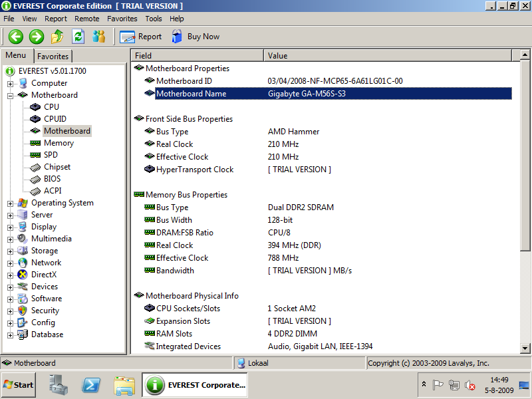Select the CPUID chip icon in tree
Viewport: 532px width, 399px height.
tap(35, 119)
